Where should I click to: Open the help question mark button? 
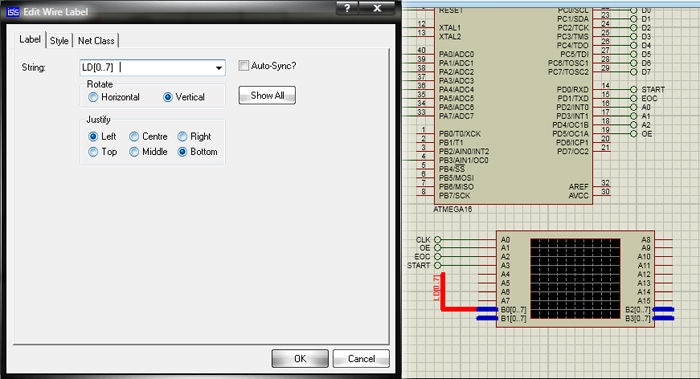(x=347, y=8)
